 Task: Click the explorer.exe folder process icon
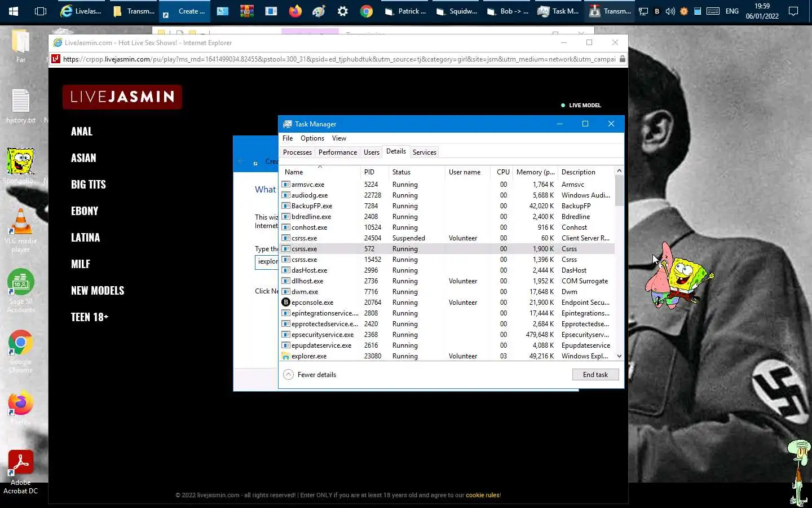pyautogui.click(x=286, y=356)
